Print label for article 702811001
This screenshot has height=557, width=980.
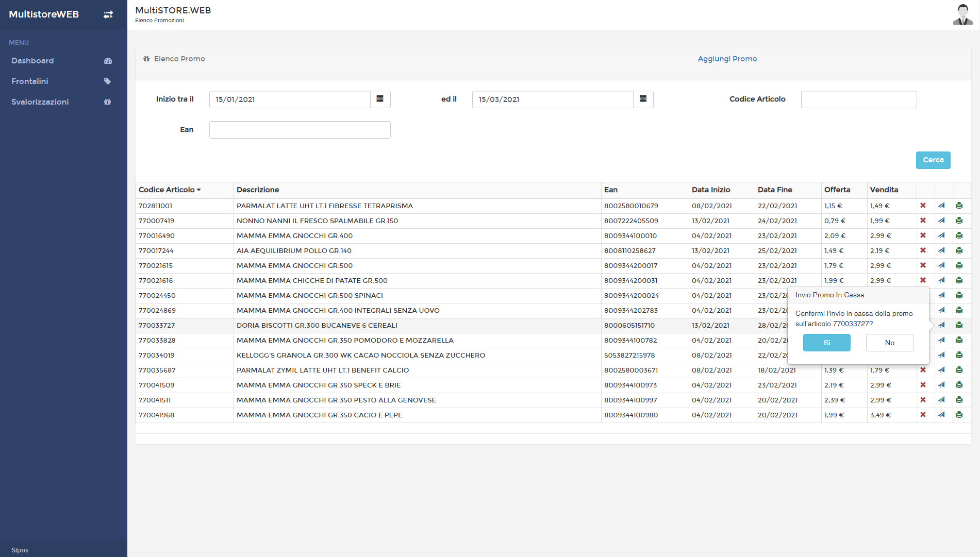[x=959, y=206]
